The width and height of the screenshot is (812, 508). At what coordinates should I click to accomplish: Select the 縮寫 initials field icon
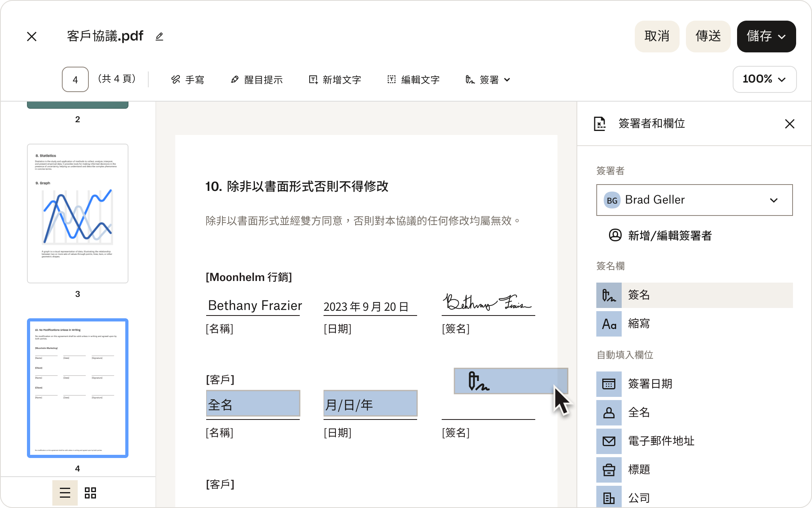(609, 324)
